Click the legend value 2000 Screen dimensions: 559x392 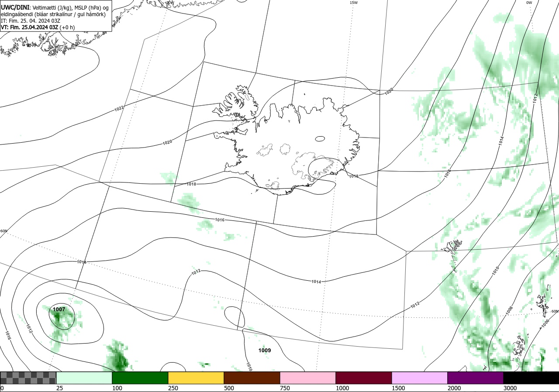(454, 388)
